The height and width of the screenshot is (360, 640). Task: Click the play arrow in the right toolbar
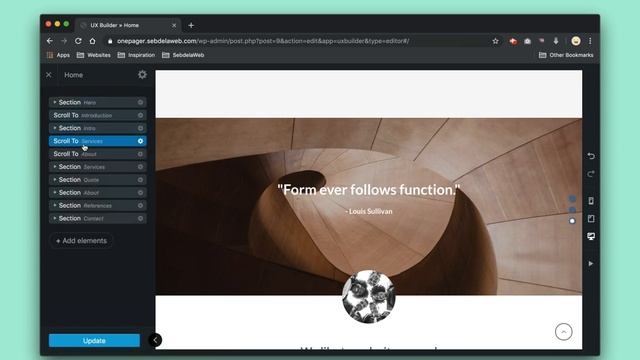[591, 264]
